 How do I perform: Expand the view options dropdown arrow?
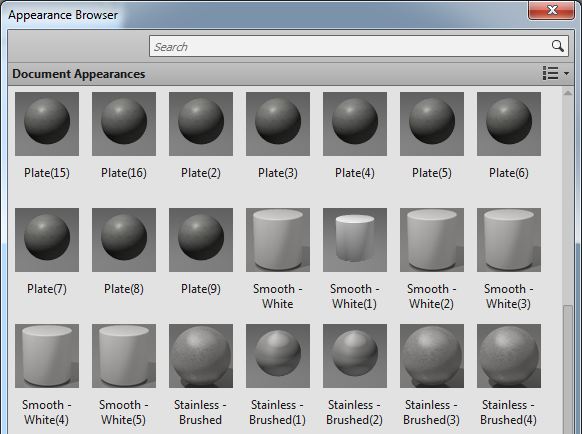click(566, 73)
